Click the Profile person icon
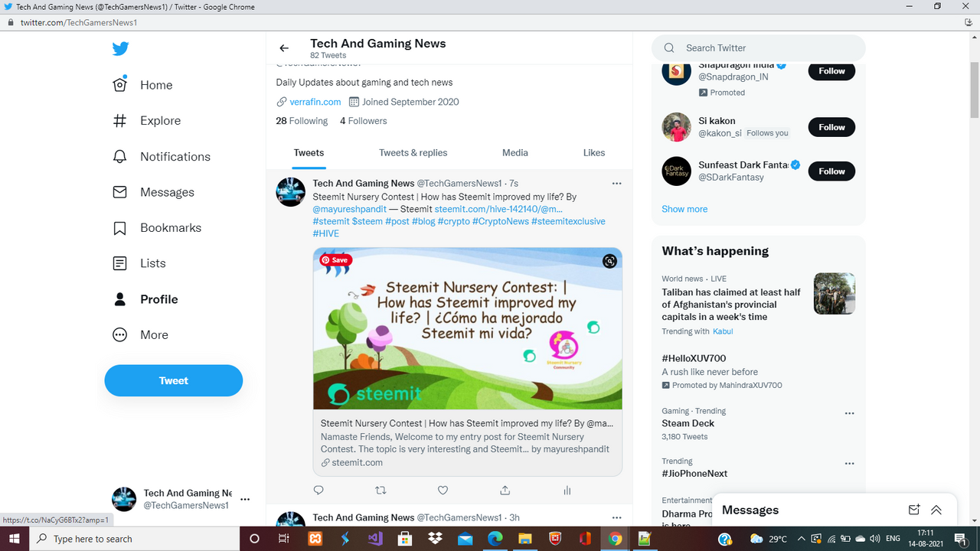 pos(119,299)
